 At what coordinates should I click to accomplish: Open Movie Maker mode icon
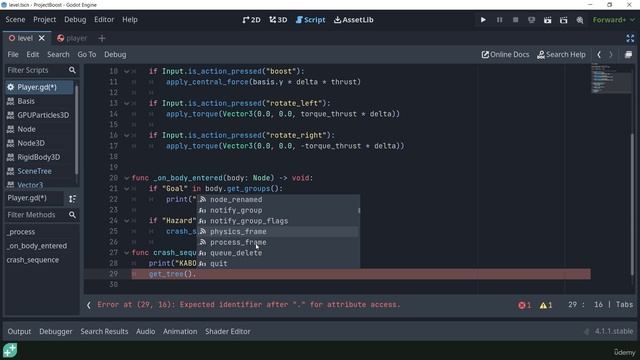580,20
